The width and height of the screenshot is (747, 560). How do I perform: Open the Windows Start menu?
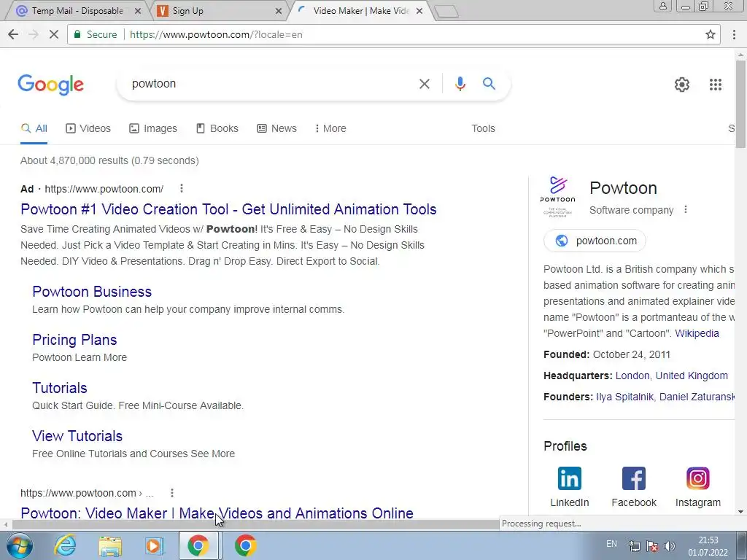tap(20, 545)
